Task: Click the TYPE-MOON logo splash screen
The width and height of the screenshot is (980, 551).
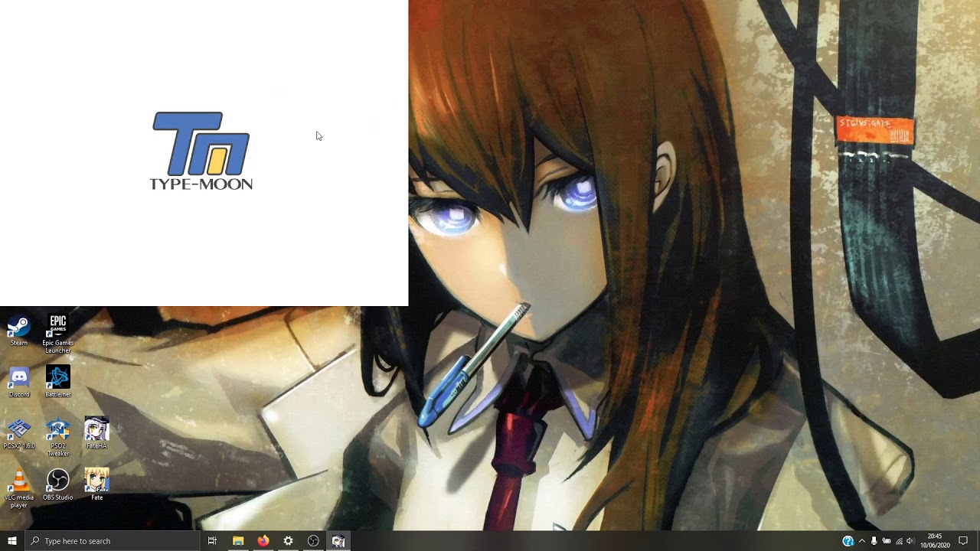Action: tap(201, 151)
